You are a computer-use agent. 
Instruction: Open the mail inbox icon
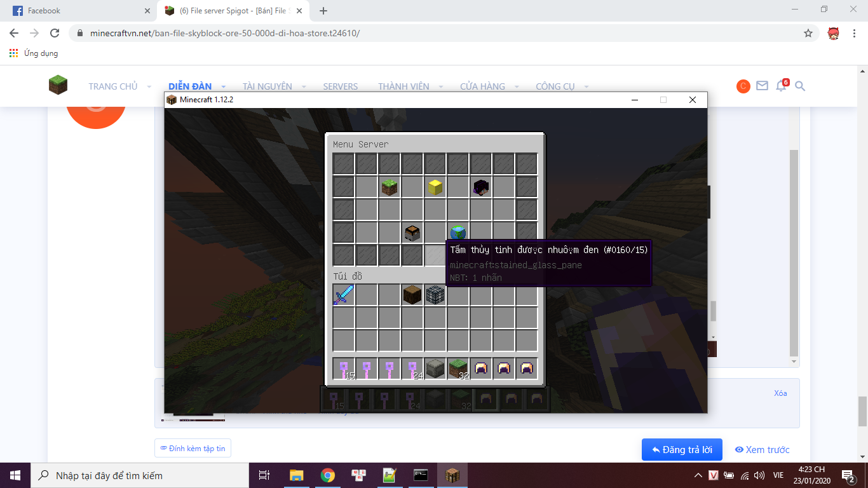click(763, 86)
